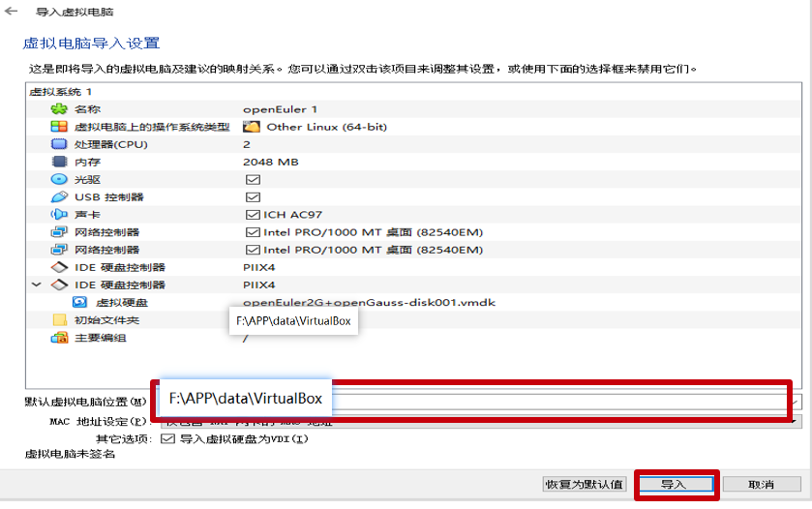Uncheck the USB 控制器 checkbox
The height and width of the screenshot is (509, 812).
[253, 197]
